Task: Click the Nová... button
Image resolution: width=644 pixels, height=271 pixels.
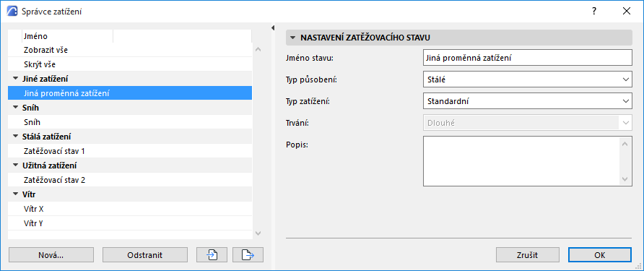Action: (x=51, y=255)
